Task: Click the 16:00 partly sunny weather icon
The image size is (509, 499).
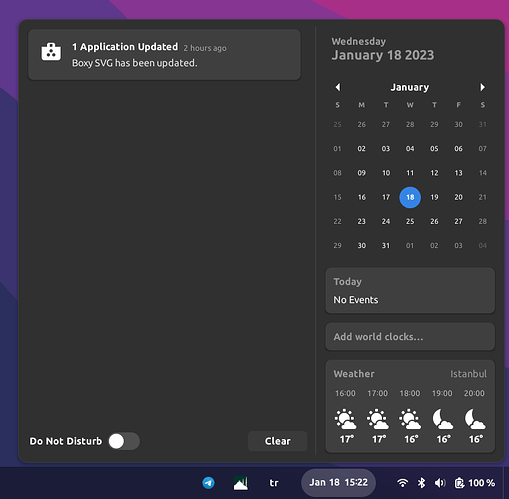Action: [x=345, y=419]
